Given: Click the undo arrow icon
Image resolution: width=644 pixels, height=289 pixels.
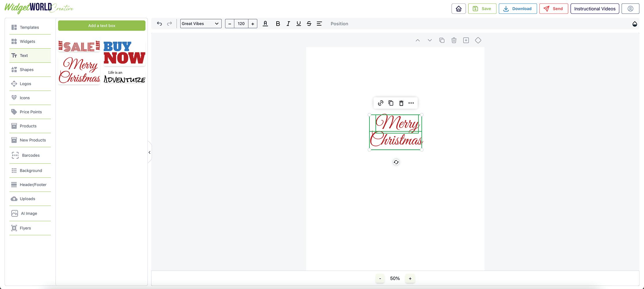Looking at the screenshot, I should point(159,24).
